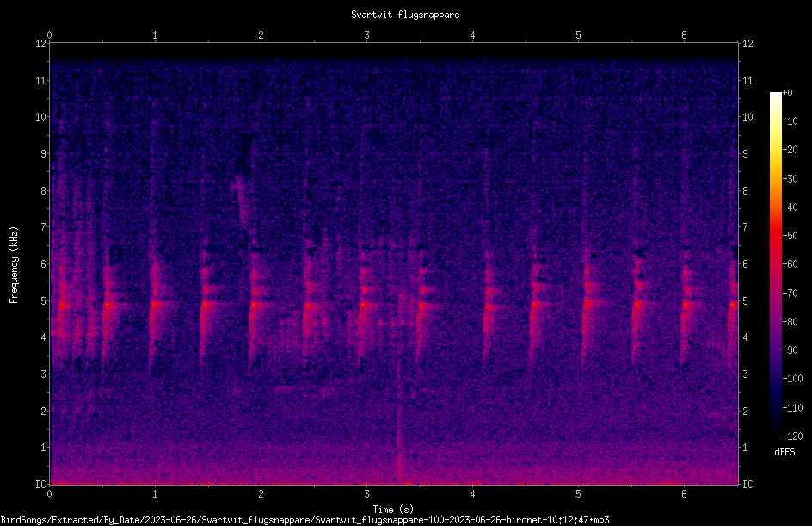Click "5" on the top time axis
This screenshot has width=812, height=526.
tap(578, 35)
